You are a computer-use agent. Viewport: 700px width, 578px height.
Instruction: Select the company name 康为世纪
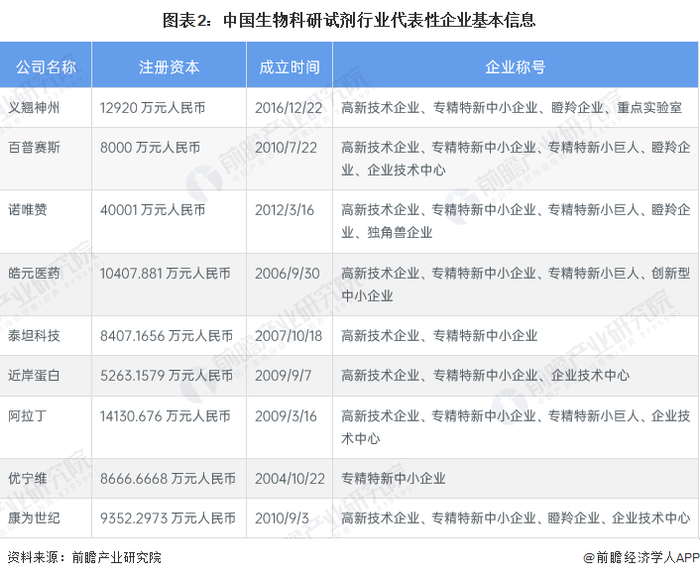[34, 518]
